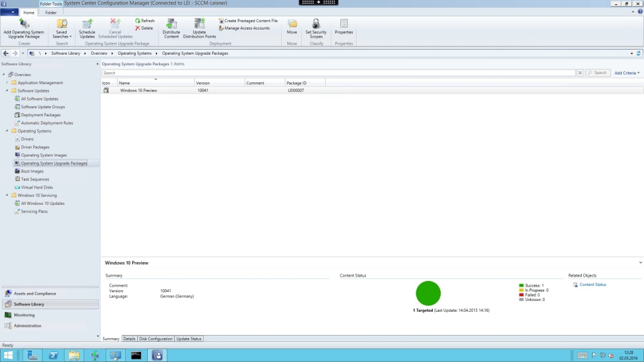Switch to Update Status tab

[x=189, y=339]
